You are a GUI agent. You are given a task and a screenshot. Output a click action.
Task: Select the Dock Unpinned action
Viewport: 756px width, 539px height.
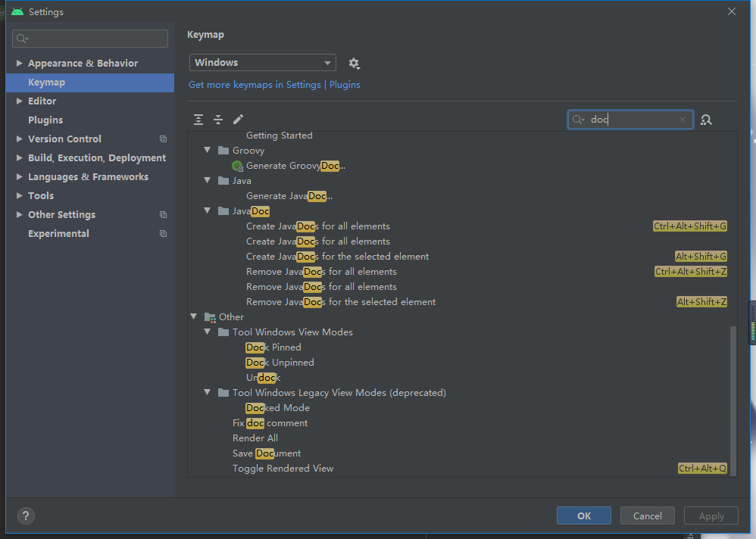[x=280, y=362]
